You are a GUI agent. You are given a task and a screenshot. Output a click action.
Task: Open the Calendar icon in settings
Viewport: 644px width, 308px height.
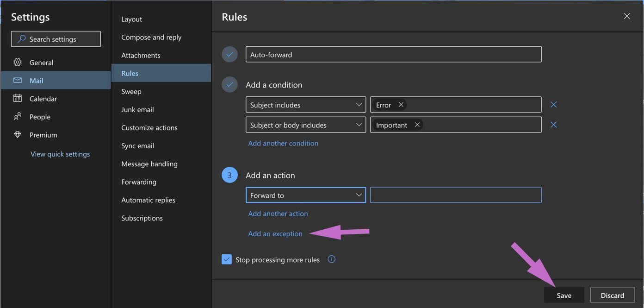[x=18, y=98]
